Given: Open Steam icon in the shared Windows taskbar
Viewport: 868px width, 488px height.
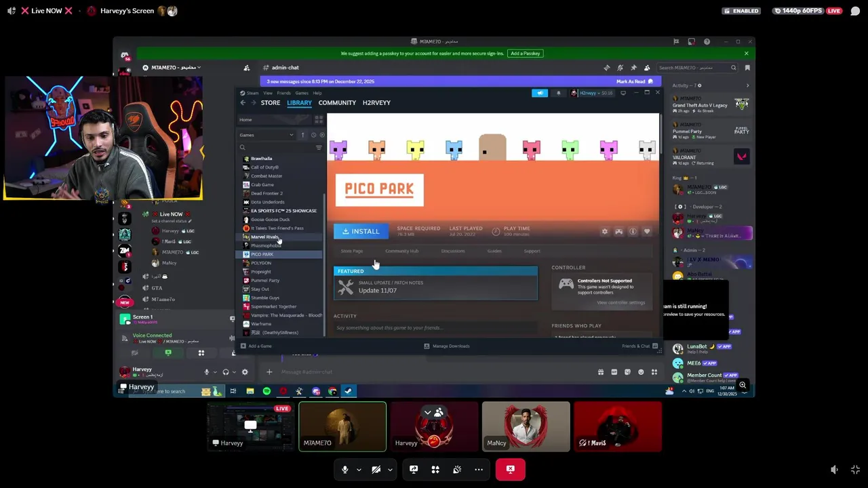Looking at the screenshot, I should [x=348, y=391].
